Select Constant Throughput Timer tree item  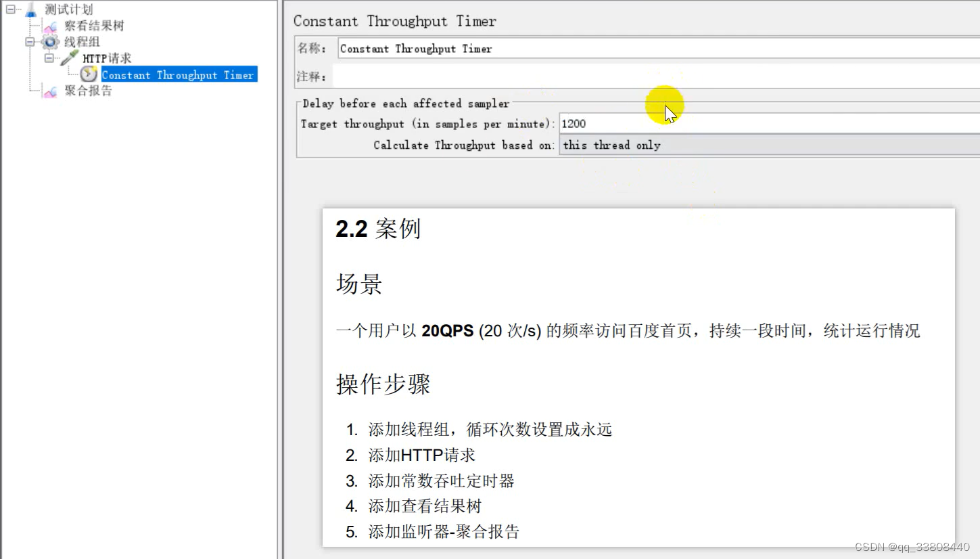(x=179, y=74)
